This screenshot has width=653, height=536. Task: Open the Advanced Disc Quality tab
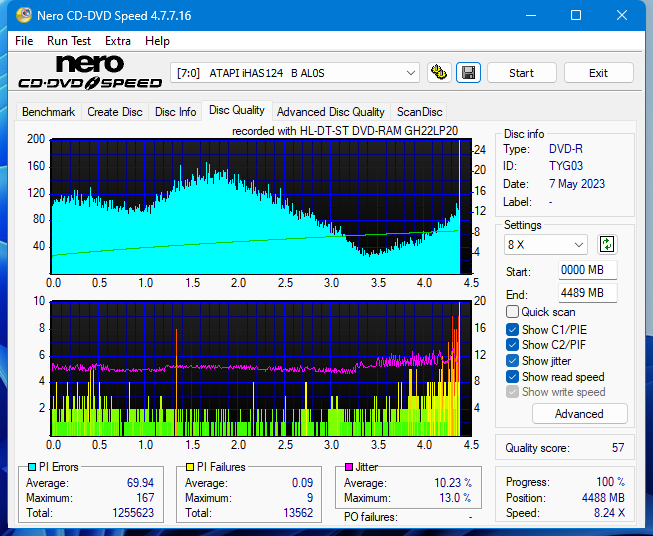tap(330, 112)
